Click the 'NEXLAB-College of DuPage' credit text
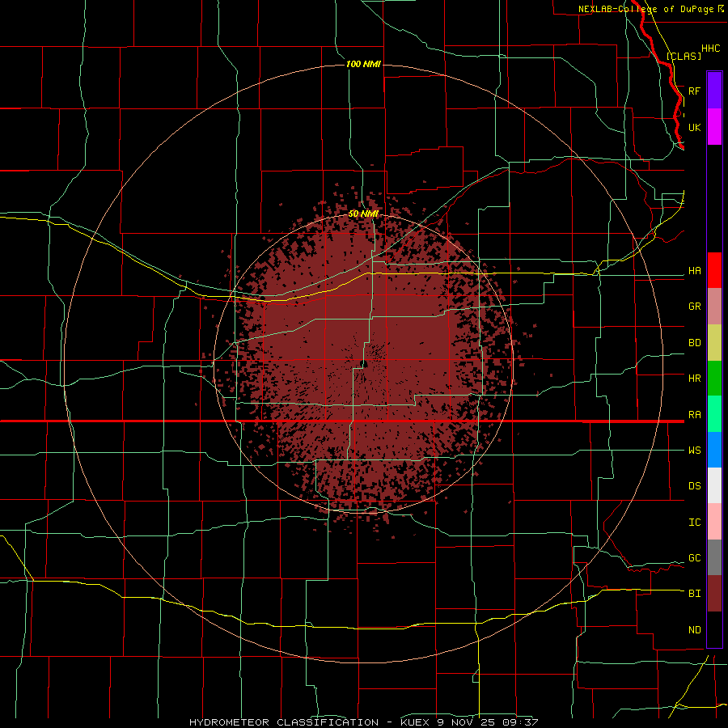This screenshot has height=728, width=728. [x=645, y=9]
